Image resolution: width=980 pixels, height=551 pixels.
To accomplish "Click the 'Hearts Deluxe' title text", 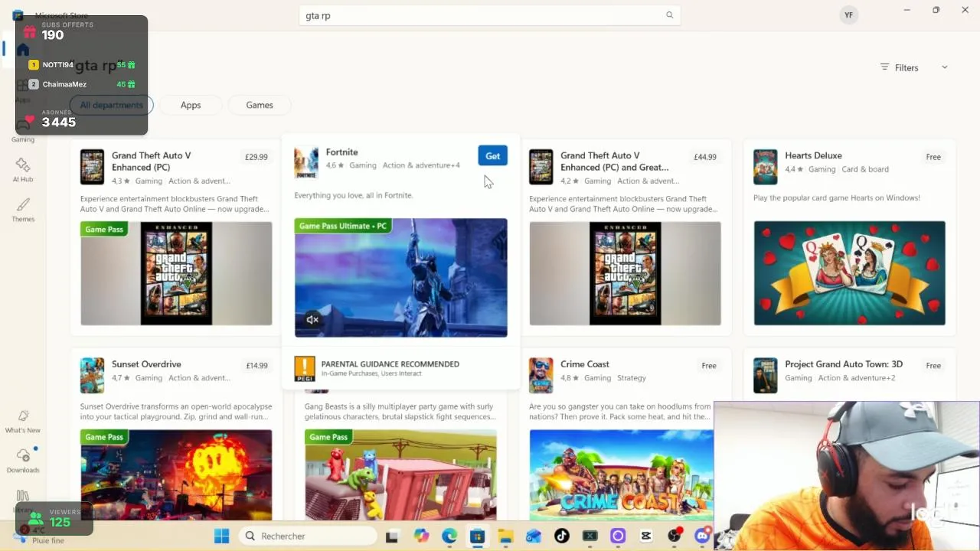I will click(x=813, y=155).
